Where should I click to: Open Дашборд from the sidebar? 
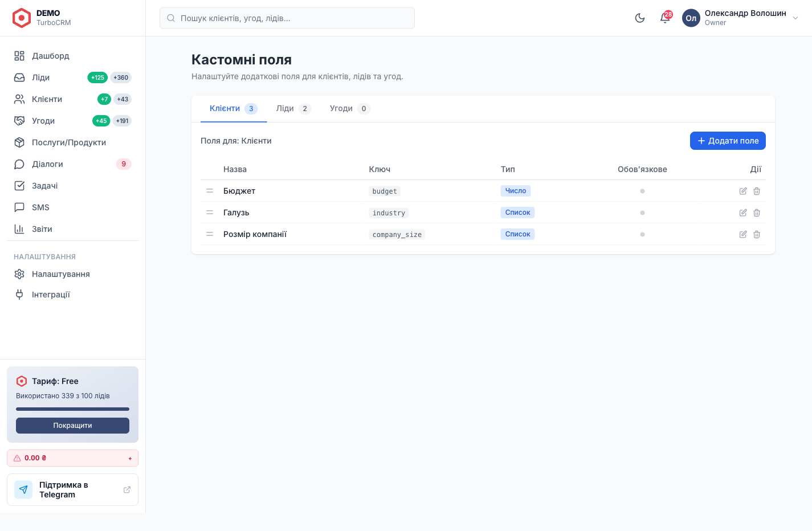72,56
